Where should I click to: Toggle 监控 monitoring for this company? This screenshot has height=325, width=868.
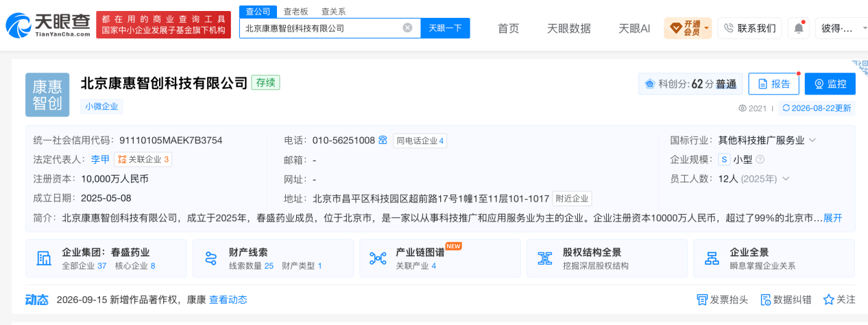[830, 84]
